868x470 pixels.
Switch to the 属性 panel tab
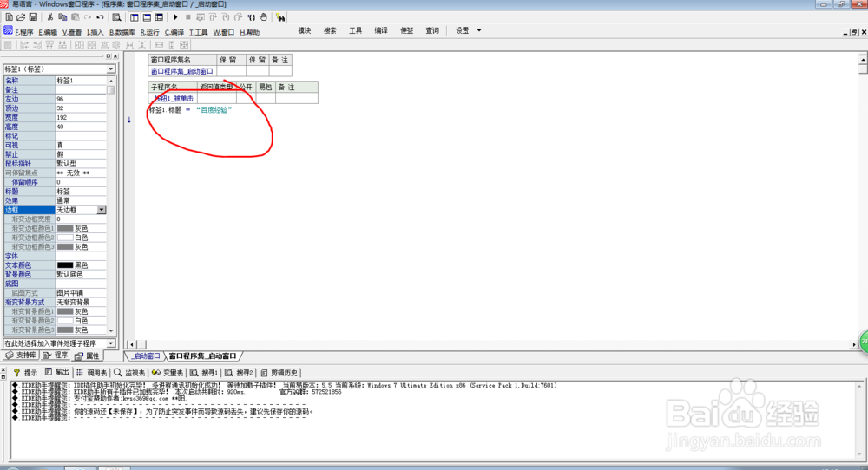[87, 356]
